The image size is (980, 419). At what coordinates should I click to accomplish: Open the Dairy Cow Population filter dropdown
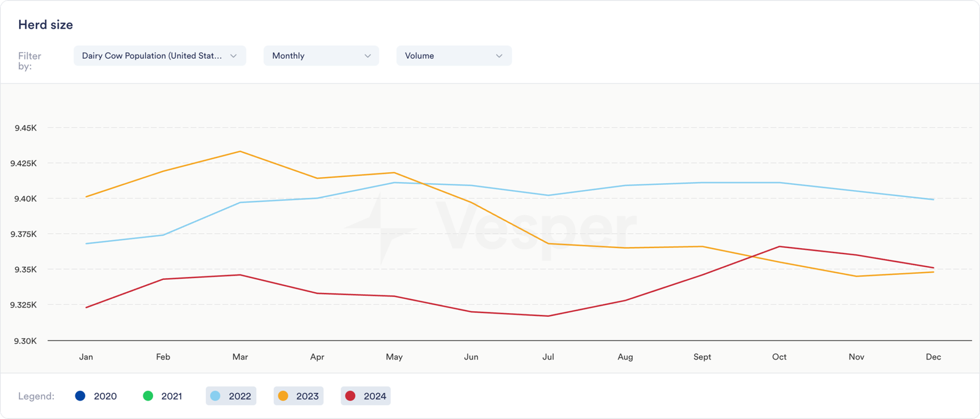click(159, 56)
